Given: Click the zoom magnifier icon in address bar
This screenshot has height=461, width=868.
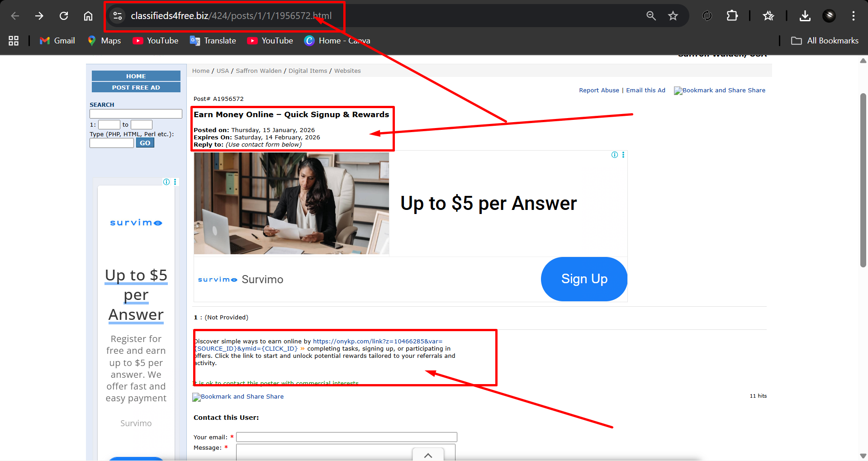Looking at the screenshot, I should pos(651,16).
